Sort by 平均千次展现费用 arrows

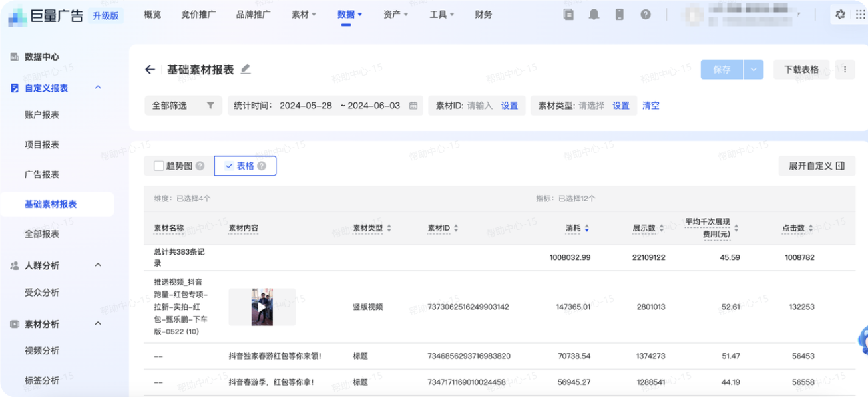(x=736, y=228)
